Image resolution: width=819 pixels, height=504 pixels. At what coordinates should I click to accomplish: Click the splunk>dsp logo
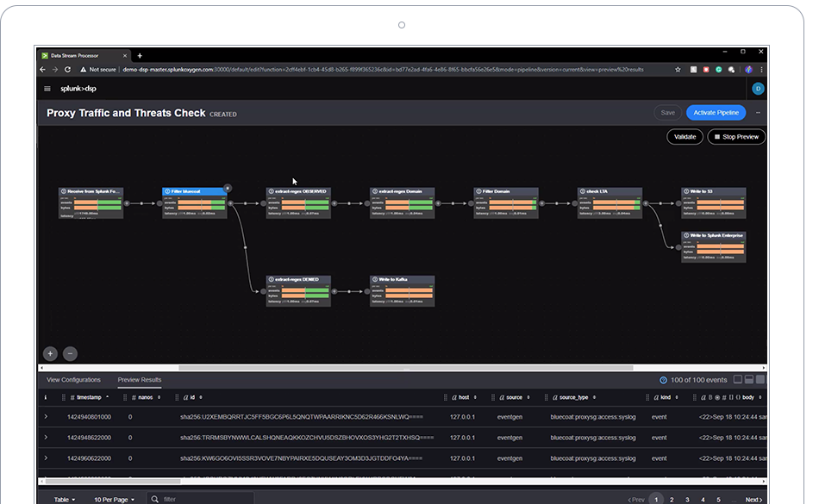[x=78, y=89]
